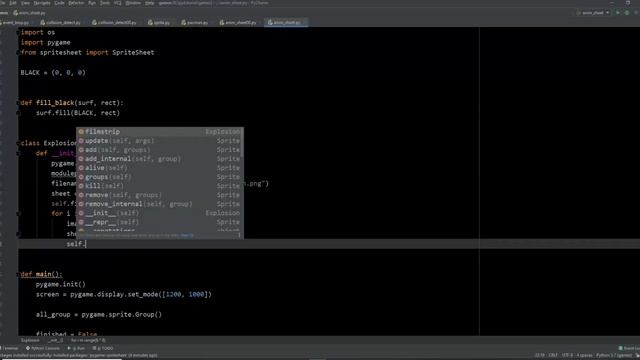The height and width of the screenshot is (360, 640).
Task: Click the Debug bug icon
Action: 627,13
